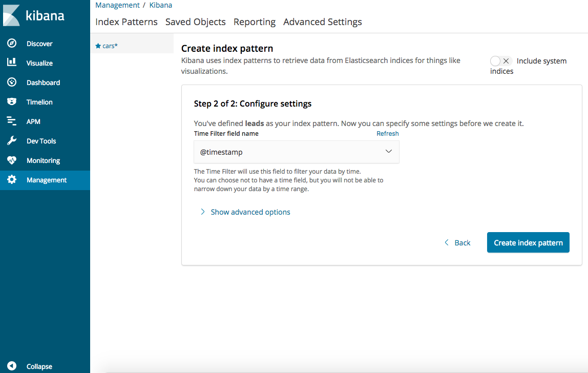Click Kibana breadcrumb link
The image size is (588, 373).
coord(160,5)
